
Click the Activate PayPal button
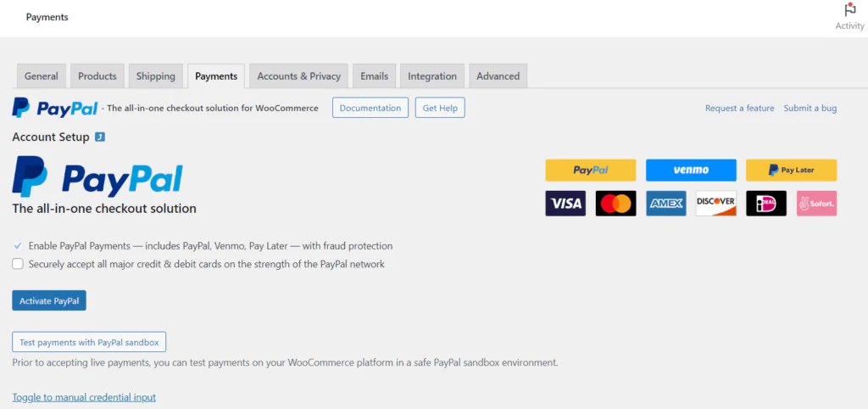49,301
